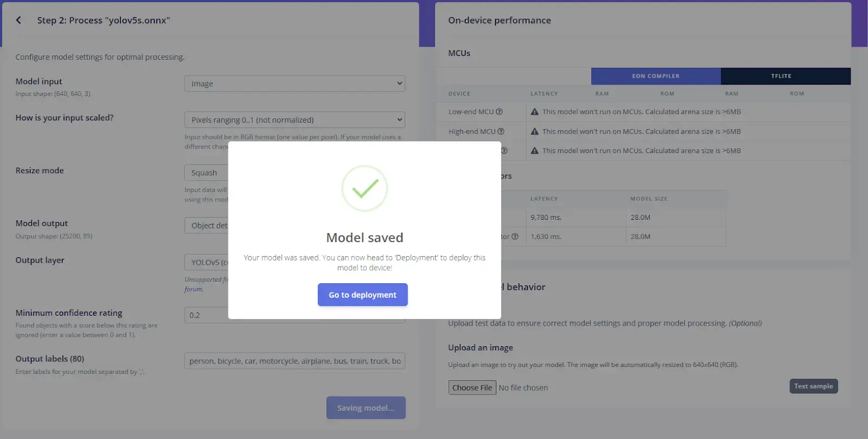Click the minimum confidence rating field
Image resolution: width=868 pixels, height=439 pixels.
pos(206,315)
